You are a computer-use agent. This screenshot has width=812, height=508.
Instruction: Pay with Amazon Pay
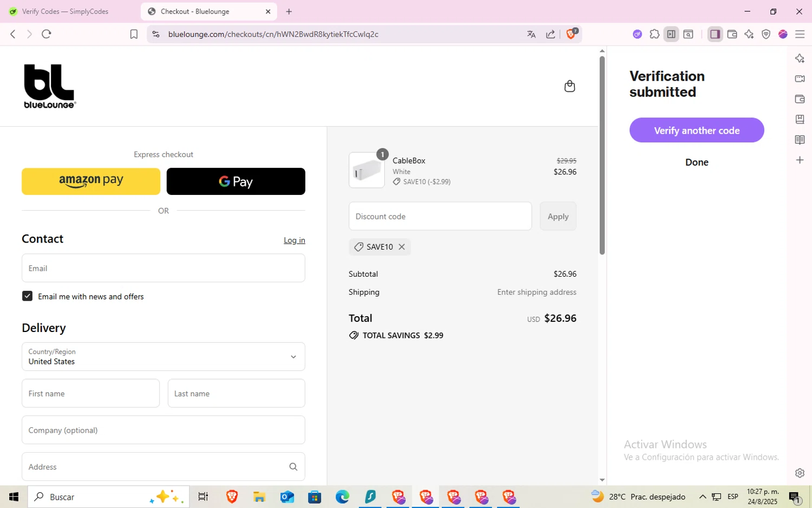(91, 181)
